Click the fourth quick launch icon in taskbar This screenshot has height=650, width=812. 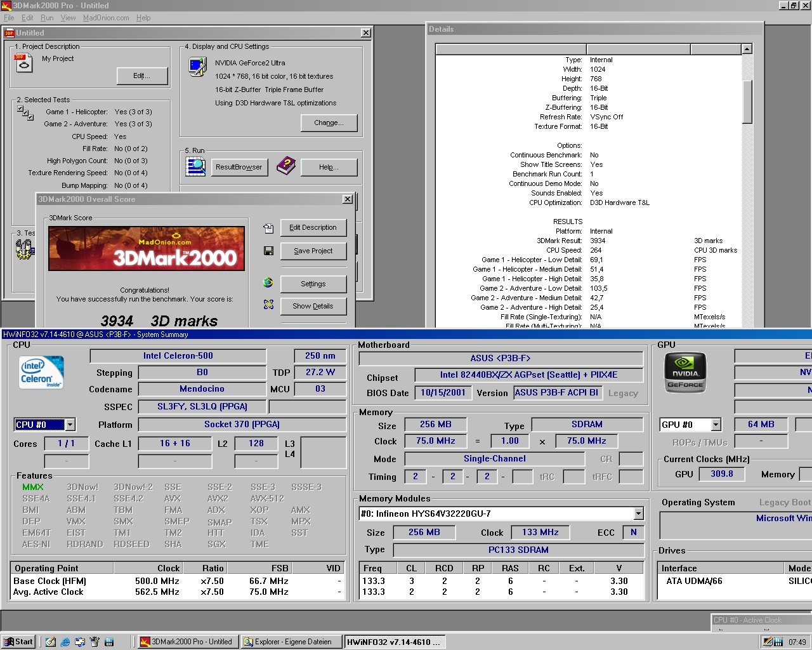click(x=95, y=642)
